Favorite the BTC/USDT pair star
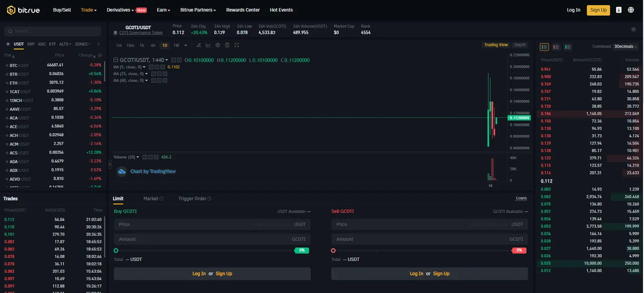The height and width of the screenshot is (293, 644). point(7,65)
